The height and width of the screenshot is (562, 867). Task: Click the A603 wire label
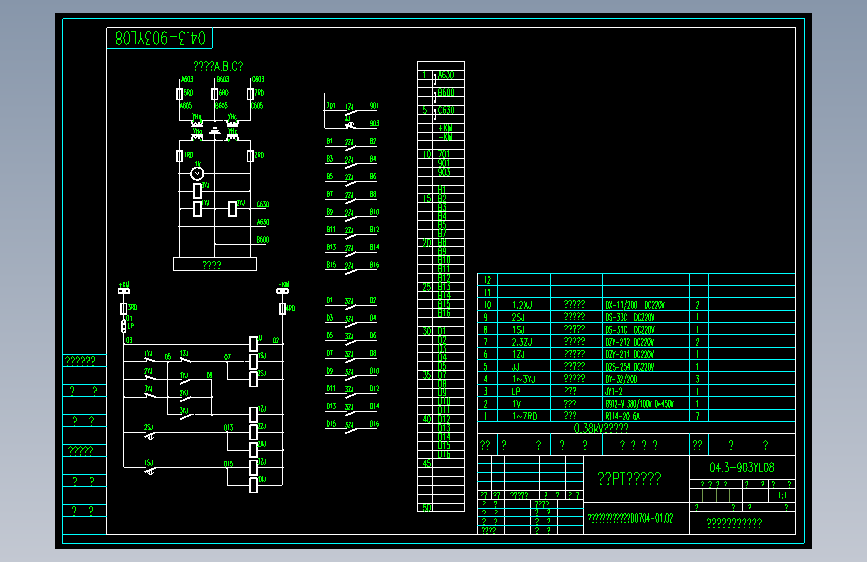[187, 80]
